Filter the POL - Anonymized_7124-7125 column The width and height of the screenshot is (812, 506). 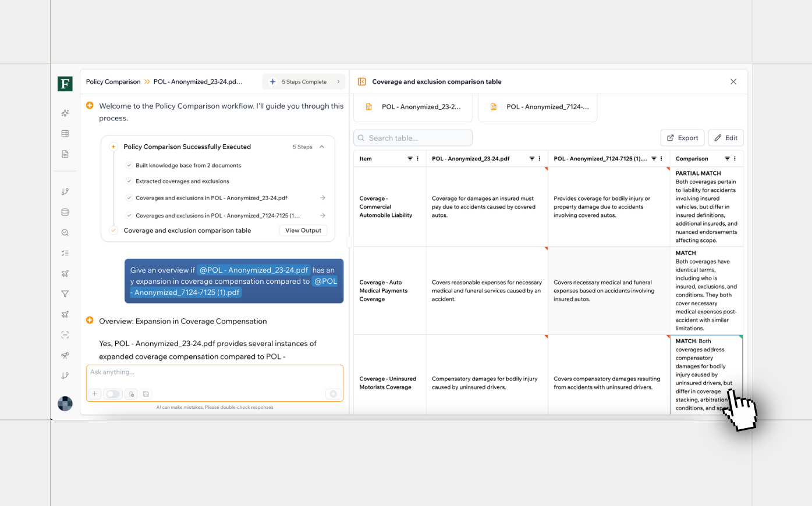coord(654,159)
